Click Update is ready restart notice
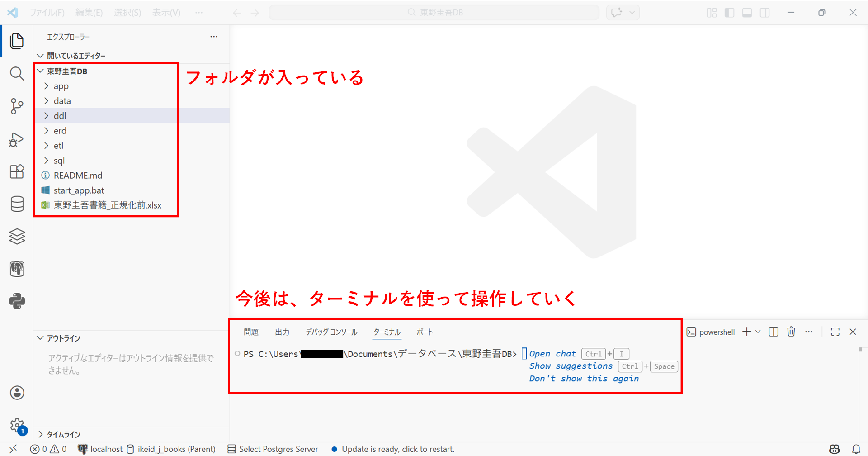 pyautogui.click(x=393, y=449)
